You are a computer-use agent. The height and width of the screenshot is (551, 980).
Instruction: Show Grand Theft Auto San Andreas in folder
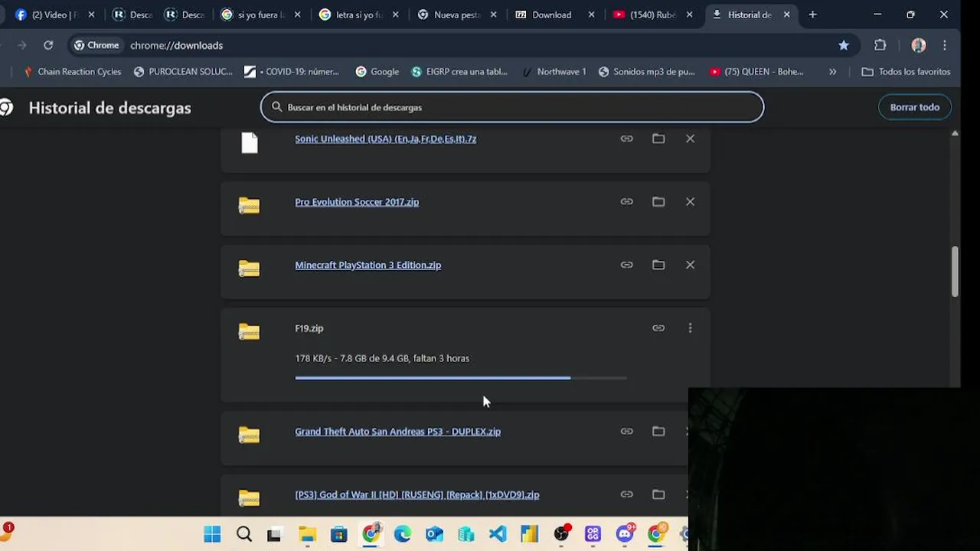coord(658,432)
